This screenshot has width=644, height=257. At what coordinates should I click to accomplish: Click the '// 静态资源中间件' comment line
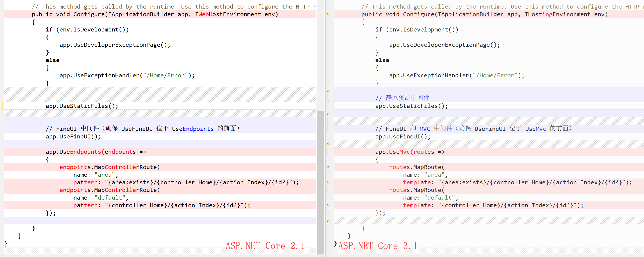[x=402, y=98]
